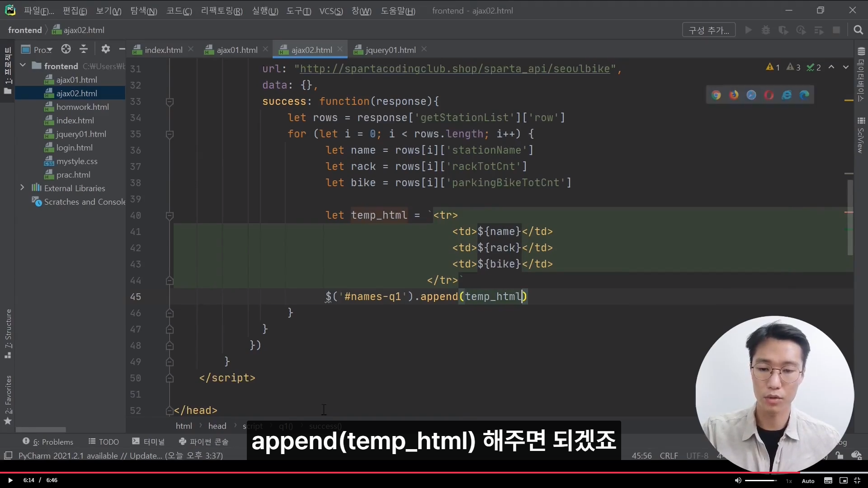Adjust the video volume slider
Viewport: 868px width, 488px height.
coord(761,480)
